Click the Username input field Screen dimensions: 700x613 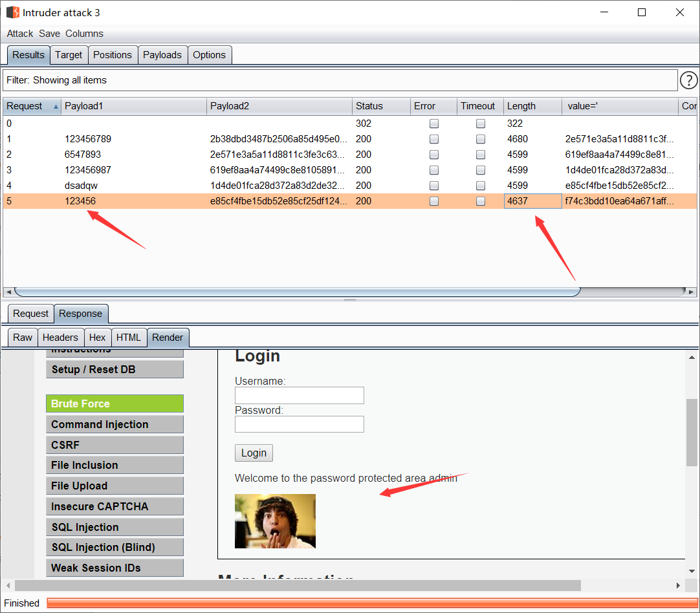299,396
